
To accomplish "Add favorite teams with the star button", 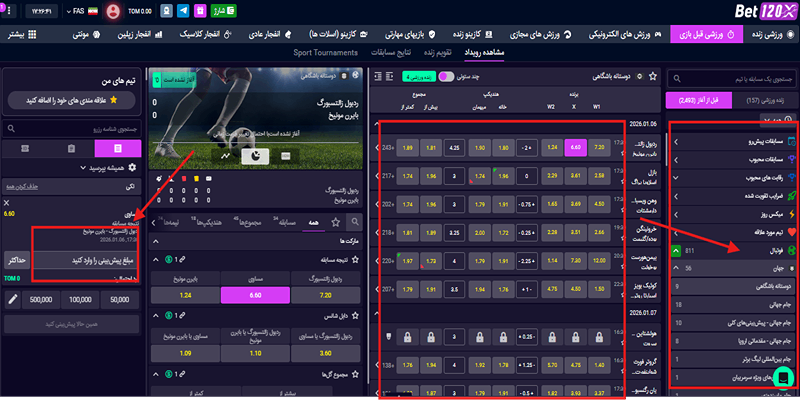I will pyautogui.click(x=71, y=101).
